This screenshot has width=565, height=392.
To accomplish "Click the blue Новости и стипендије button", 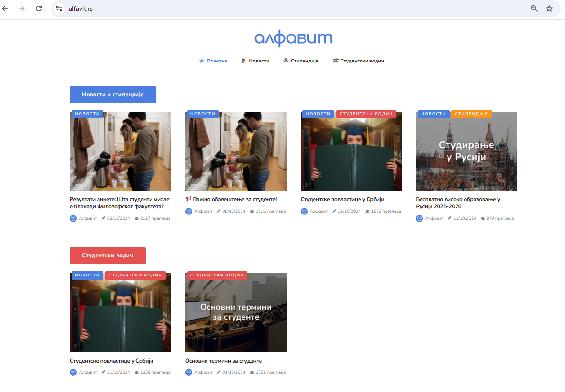I will pos(113,94).
